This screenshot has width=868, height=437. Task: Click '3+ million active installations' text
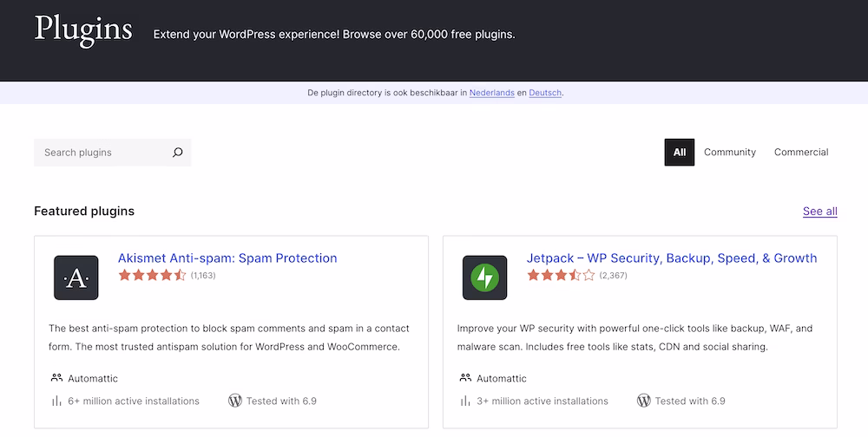(x=542, y=401)
